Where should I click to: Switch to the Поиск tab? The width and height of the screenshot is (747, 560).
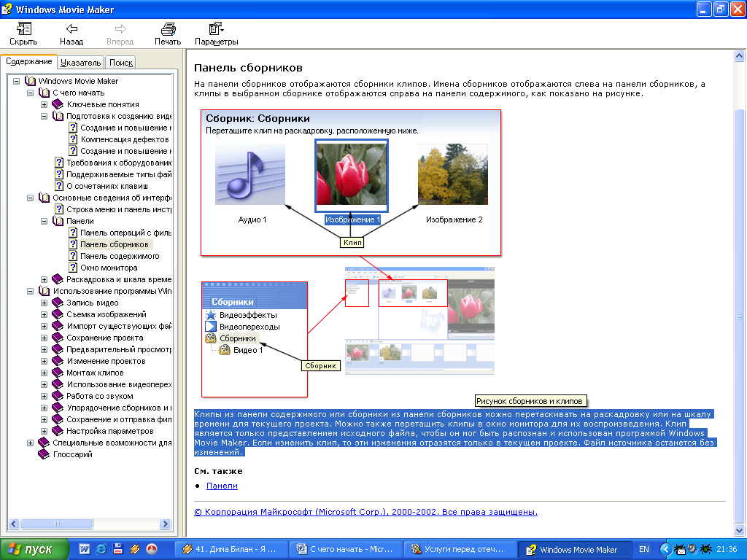(x=120, y=63)
